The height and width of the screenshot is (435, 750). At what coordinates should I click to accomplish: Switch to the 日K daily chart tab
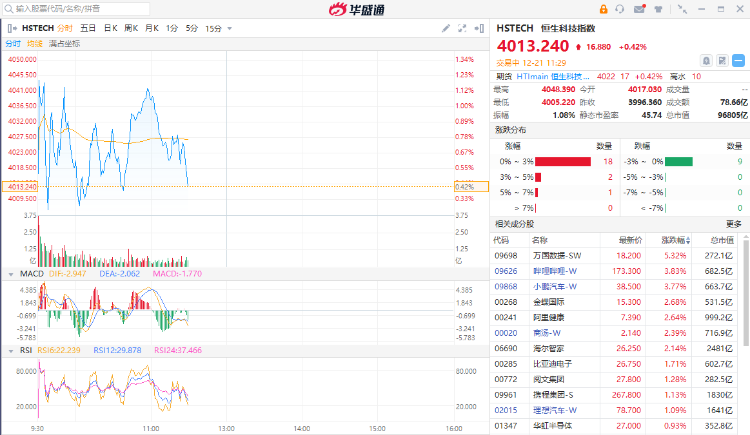(x=110, y=29)
